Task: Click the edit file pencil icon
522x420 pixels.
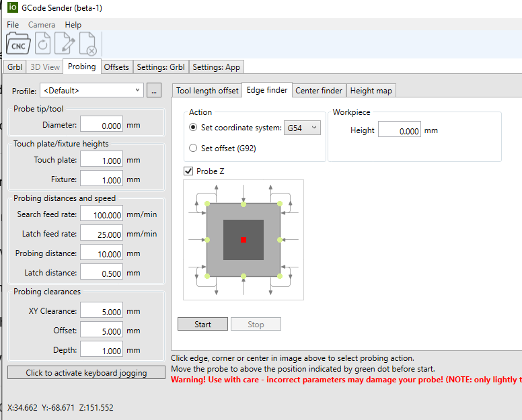Action: [65, 44]
